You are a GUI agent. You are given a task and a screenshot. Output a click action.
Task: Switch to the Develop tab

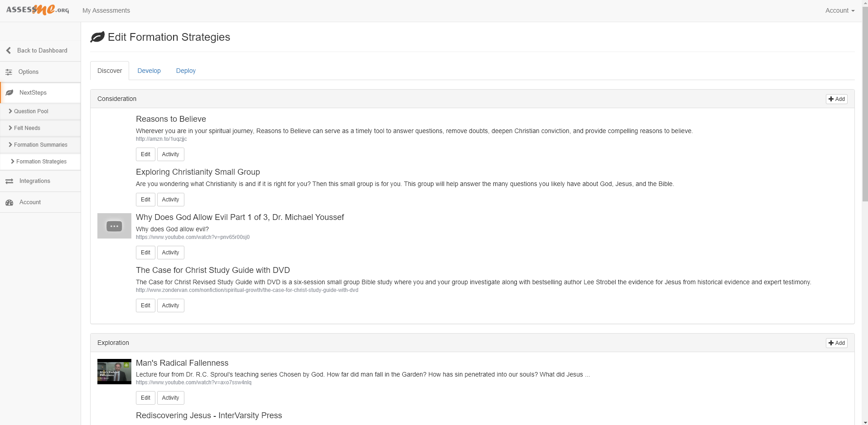coord(149,71)
